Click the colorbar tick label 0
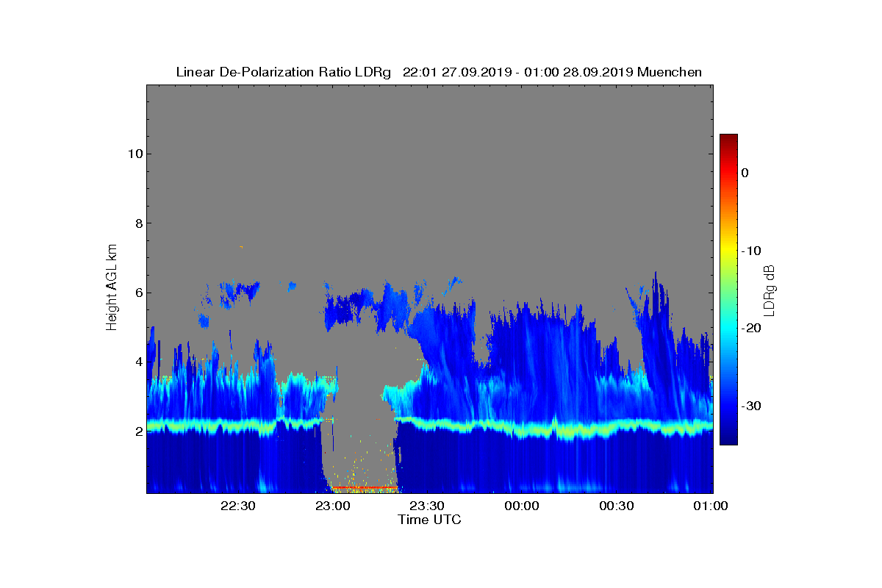 coord(745,173)
